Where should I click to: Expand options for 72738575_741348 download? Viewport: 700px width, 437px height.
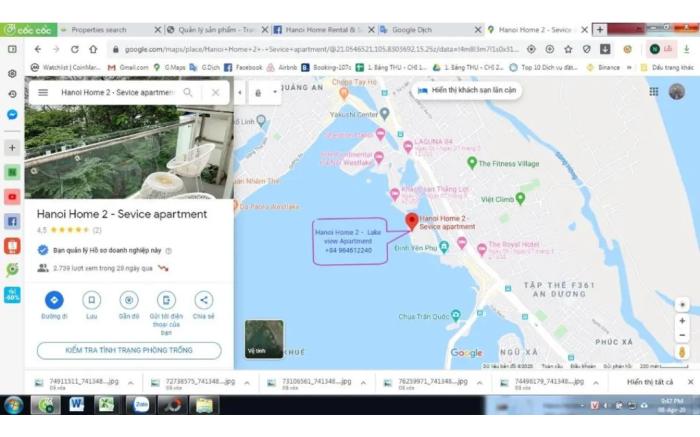pyautogui.click(x=247, y=383)
